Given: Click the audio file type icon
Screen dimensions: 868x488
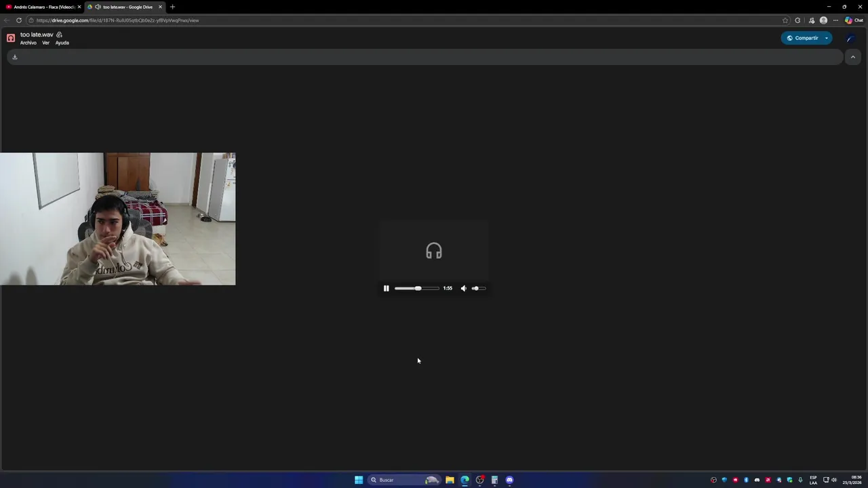Looking at the screenshot, I should (11, 38).
